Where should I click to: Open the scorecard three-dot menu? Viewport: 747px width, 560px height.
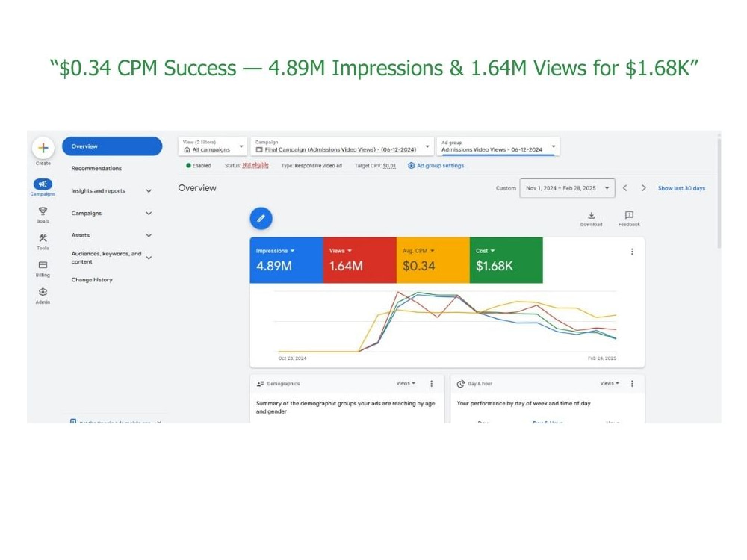coord(632,252)
